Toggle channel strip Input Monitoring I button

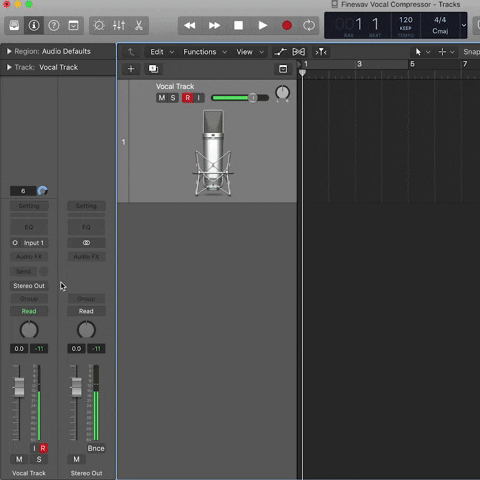(x=34, y=449)
